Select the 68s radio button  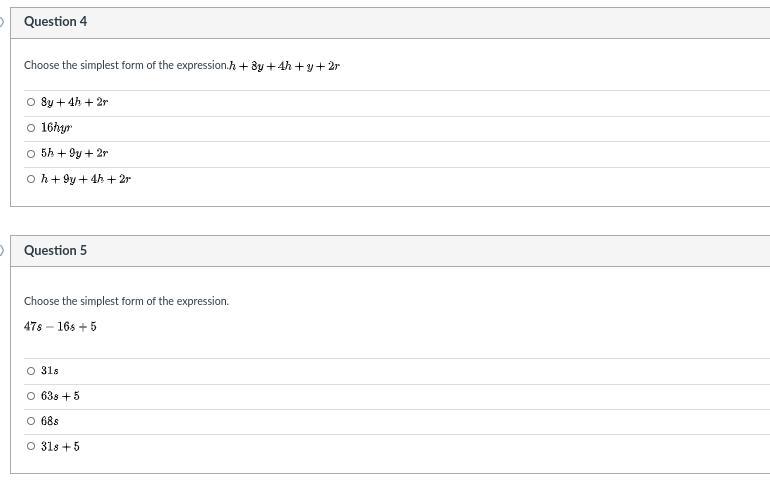click(31, 421)
